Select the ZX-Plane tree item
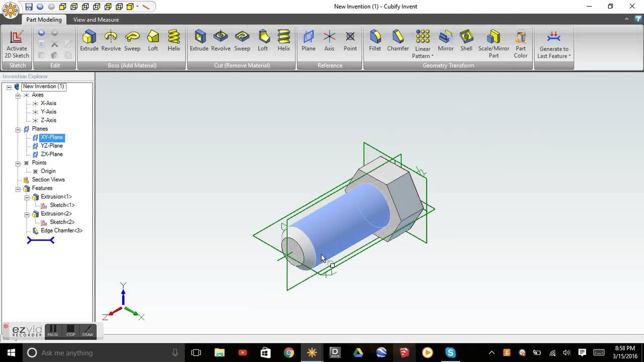The width and height of the screenshot is (644, 362). [52, 154]
